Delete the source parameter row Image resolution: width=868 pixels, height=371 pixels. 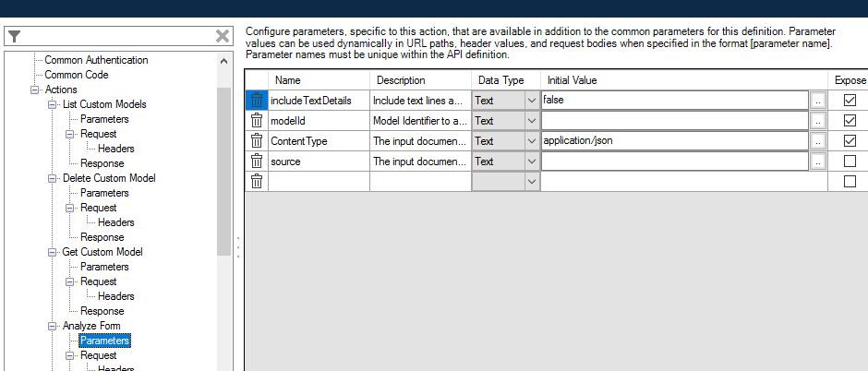point(257,161)
